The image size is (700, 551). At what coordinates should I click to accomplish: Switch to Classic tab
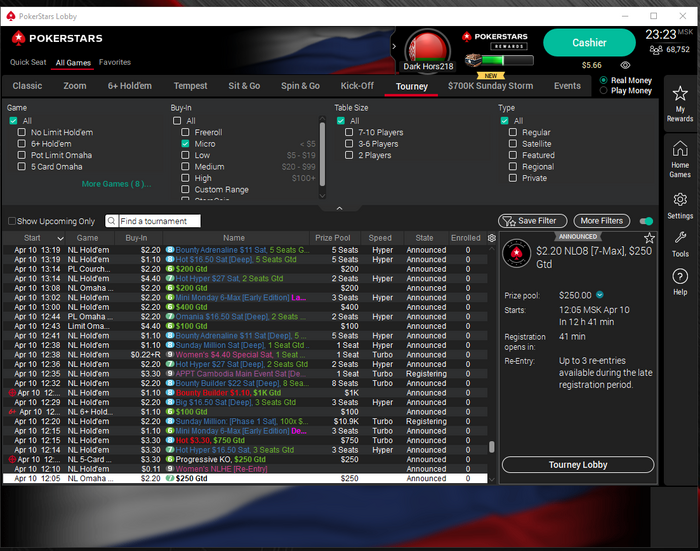coord(27,86)
